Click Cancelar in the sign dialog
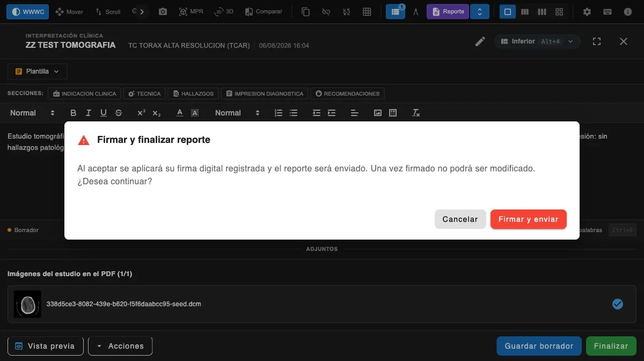Image resolution: width=644 pixels, height=361 pixels. coord(460,219)
